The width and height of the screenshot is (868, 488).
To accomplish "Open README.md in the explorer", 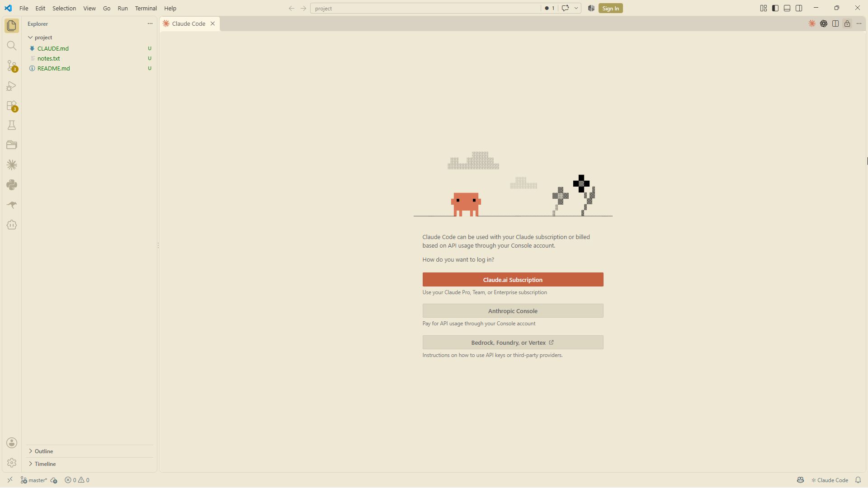I will (x=90, y=68).
